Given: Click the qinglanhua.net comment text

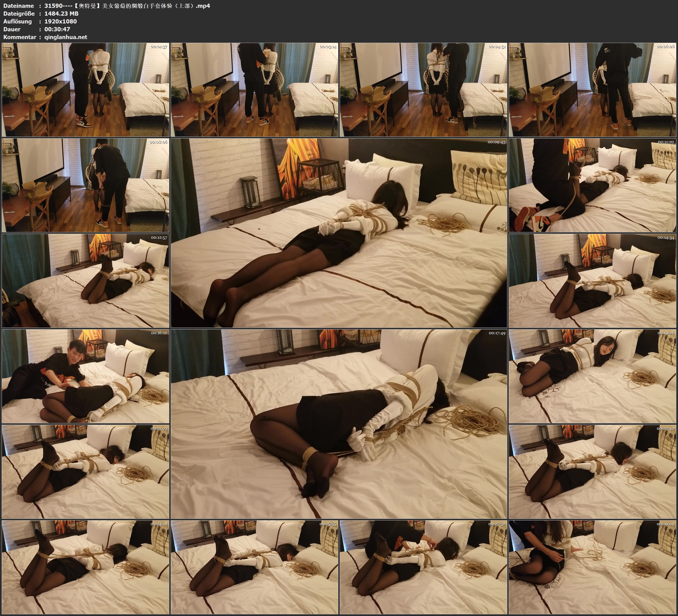Looking at the screenshot, I should (x=66, y=37).
